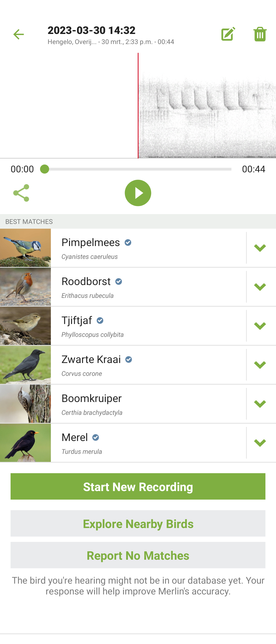
Task: Open the Merel list entry
Action: click(x=149, y=443)
